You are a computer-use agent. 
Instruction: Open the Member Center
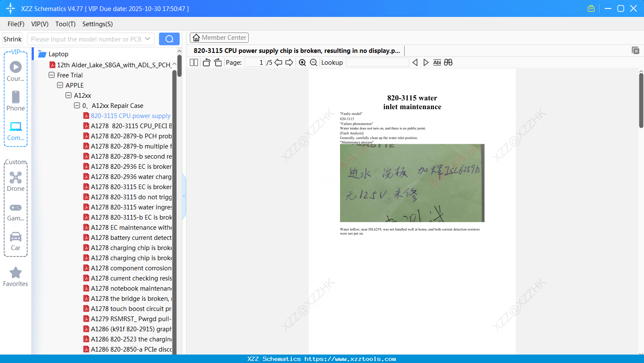(x=219, y=38)
